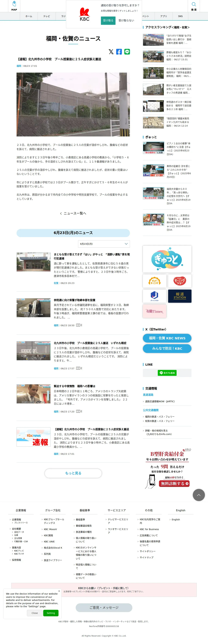Open the 有働Times program logo
Viewport: 208px width, 644px height.
tap(155, 311)
